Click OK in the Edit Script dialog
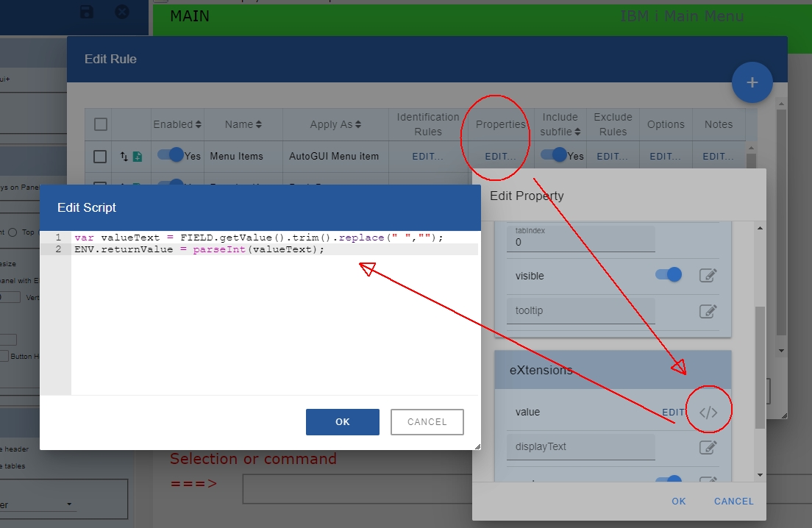Image resolution: width=812 pixels, height=528 pixels. point(343,422)
